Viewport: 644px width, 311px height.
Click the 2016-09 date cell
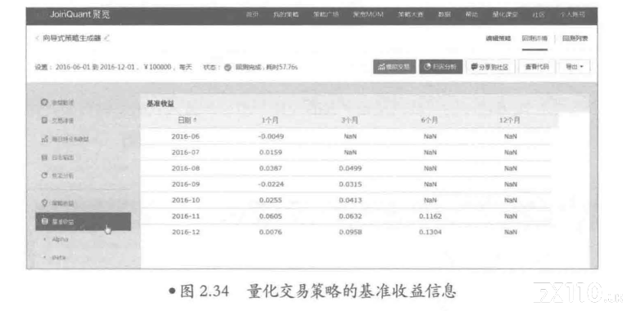point(185,184)
